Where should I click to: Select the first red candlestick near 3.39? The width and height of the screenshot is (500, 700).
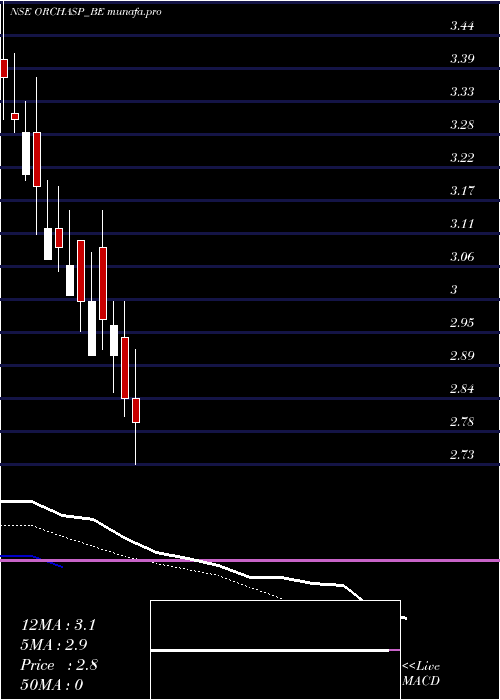point(4,68)
